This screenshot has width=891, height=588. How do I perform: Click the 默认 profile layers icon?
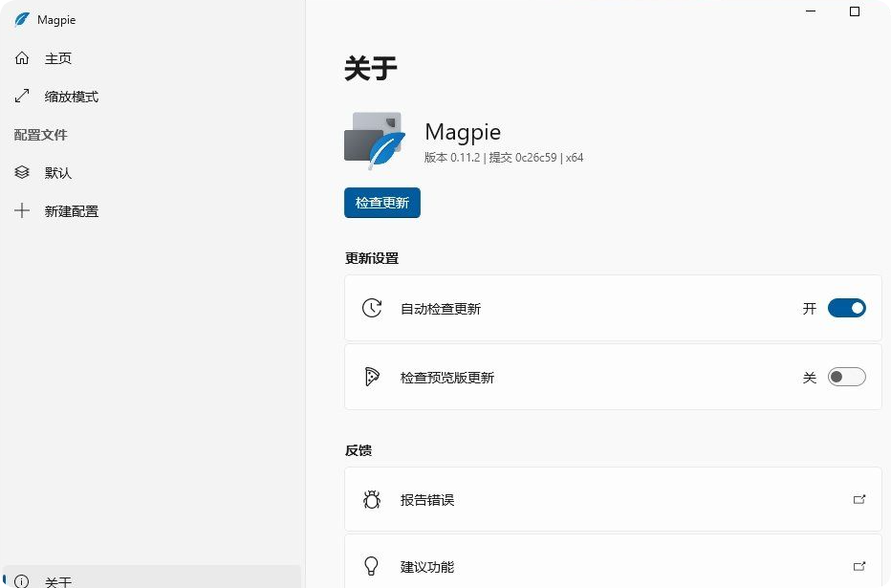click(x=22, y=172)
